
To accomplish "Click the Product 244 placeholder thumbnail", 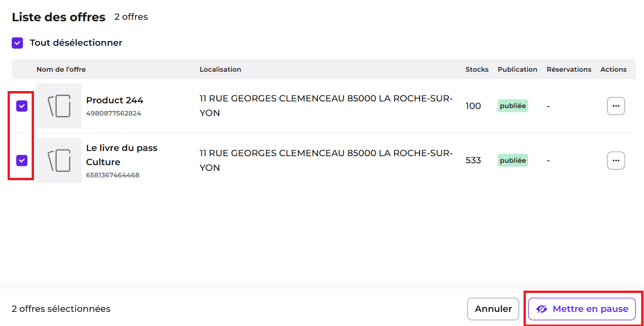I will tap(59, 106).
